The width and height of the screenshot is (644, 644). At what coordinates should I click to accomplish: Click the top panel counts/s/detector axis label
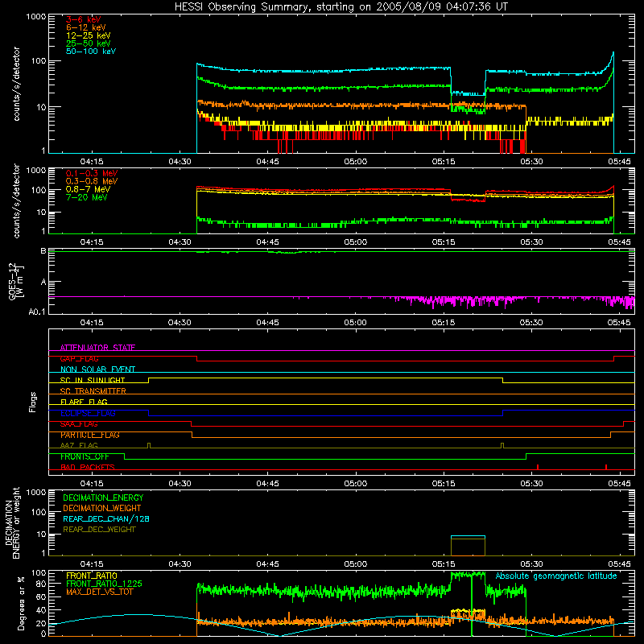point(16,84)
